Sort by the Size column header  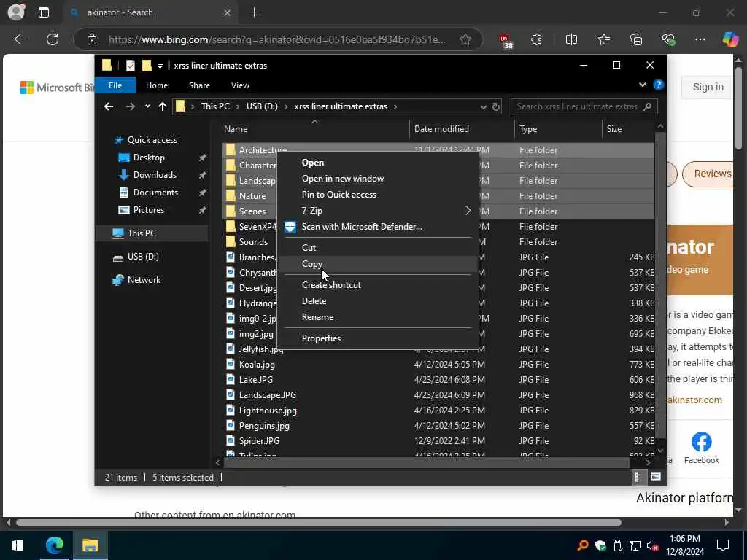click(614, 129)
